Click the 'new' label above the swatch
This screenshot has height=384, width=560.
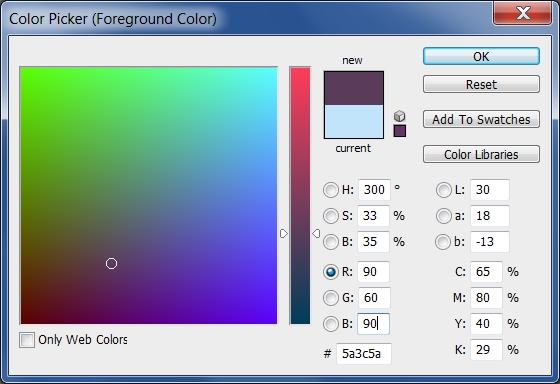click(352, 60)
